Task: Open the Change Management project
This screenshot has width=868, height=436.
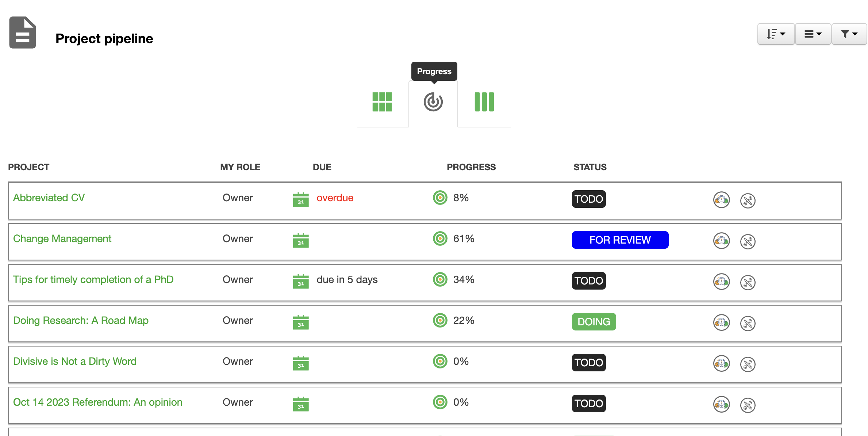Action: tap(62, 238)
